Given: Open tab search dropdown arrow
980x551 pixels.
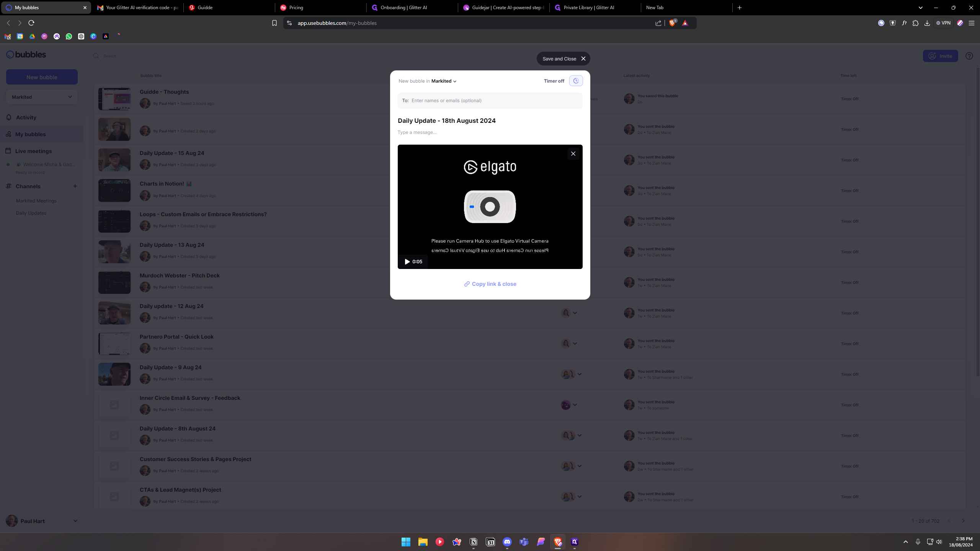Looking at the screenshot, I should [921, 8].
